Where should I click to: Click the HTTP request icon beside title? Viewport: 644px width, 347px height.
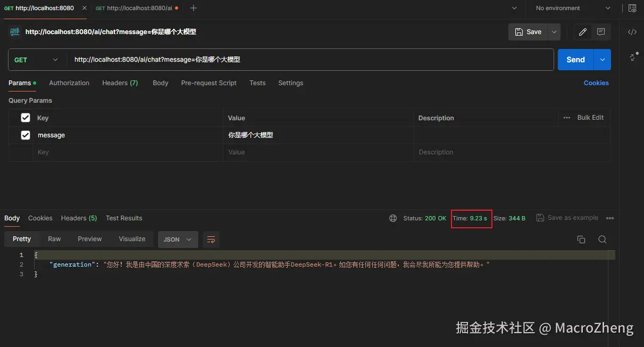pyautogui.click(x=15, y=32)
